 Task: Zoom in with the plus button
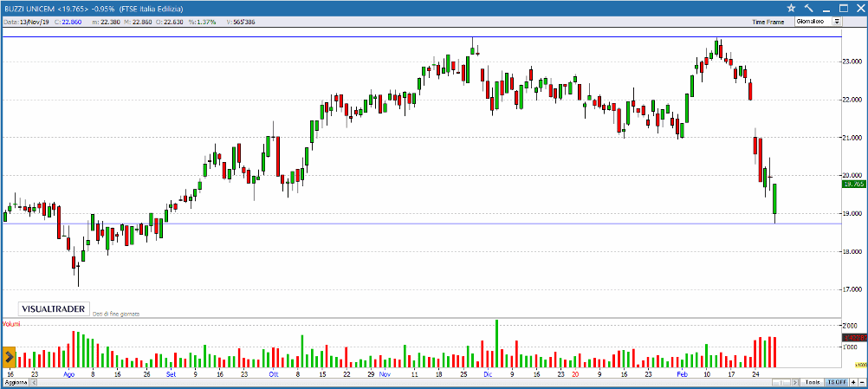point(853,382)
